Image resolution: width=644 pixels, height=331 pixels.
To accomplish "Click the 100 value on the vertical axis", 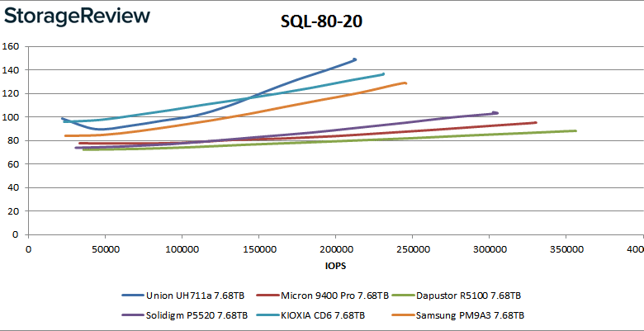I will tap(12, 117).
